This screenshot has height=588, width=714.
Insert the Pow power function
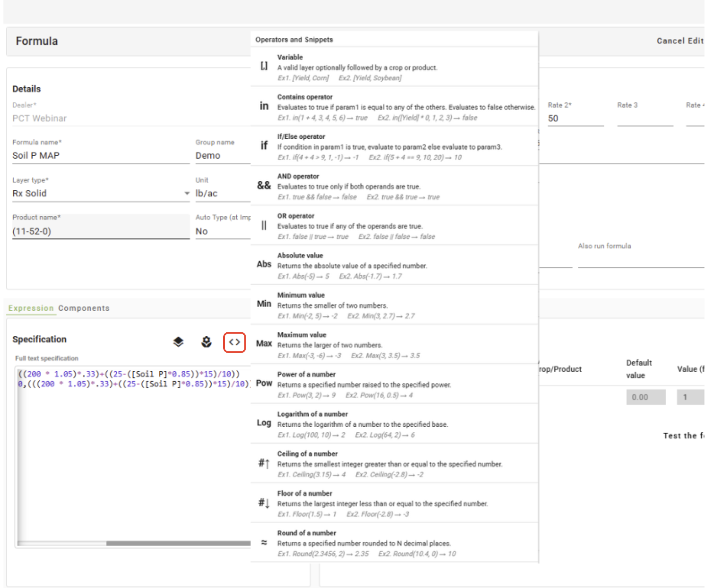264,383
